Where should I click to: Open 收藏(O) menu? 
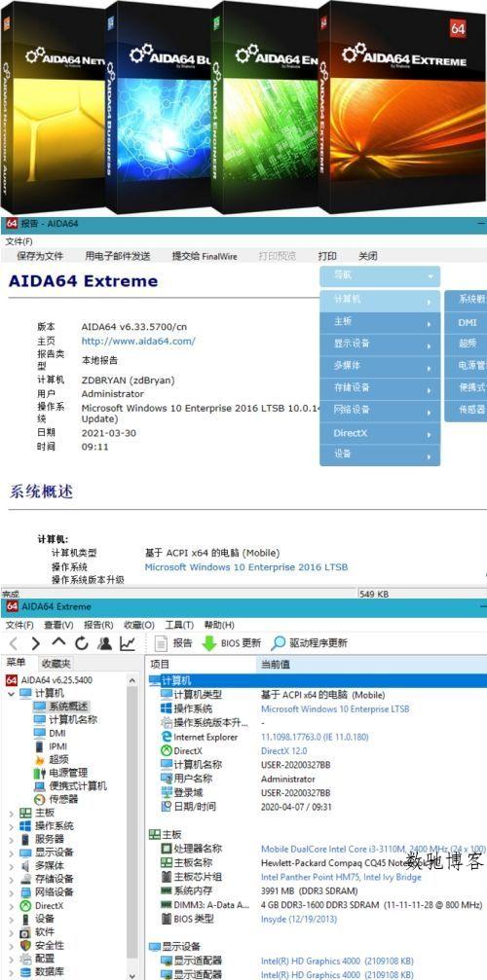click(138, 625)
